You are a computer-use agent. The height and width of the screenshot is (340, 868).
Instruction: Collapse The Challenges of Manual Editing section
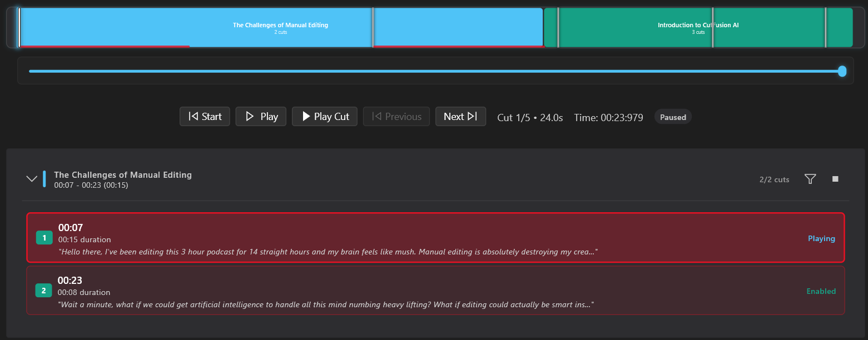32,179
